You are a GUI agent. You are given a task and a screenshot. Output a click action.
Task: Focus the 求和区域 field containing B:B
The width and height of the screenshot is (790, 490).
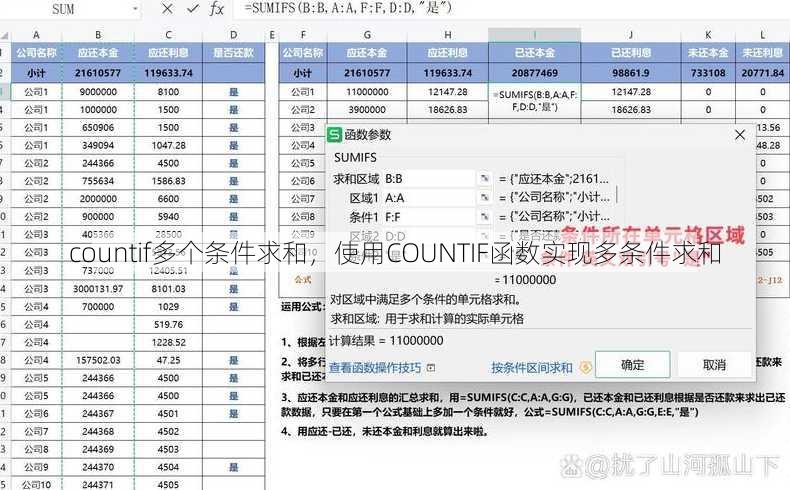(429, 178)
